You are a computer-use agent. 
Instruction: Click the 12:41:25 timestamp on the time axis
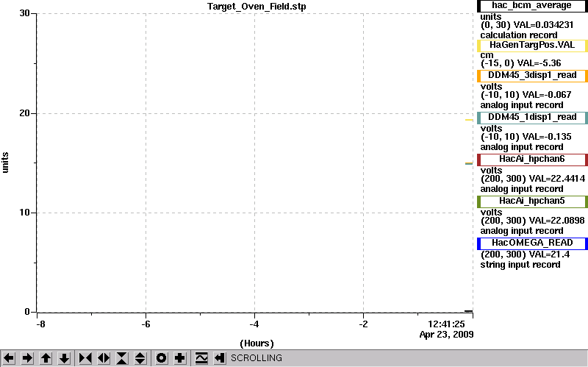446,324
